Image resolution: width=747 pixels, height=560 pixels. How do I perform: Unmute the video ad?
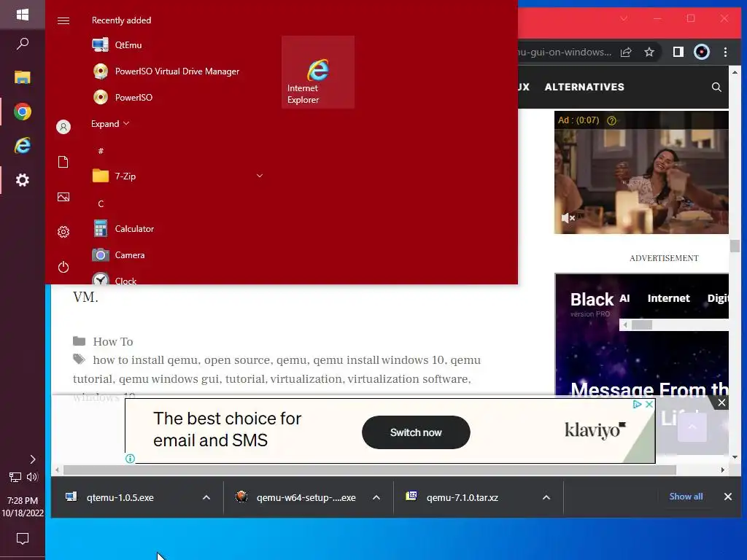568,218
